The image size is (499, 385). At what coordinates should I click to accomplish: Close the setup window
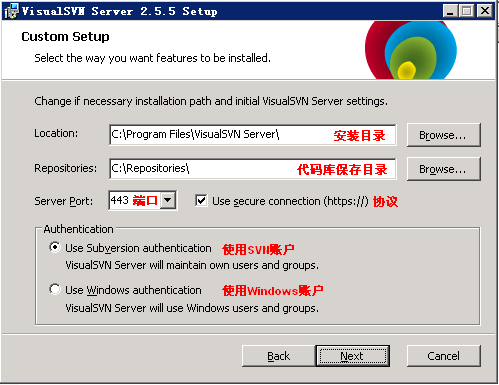point(485,11)
